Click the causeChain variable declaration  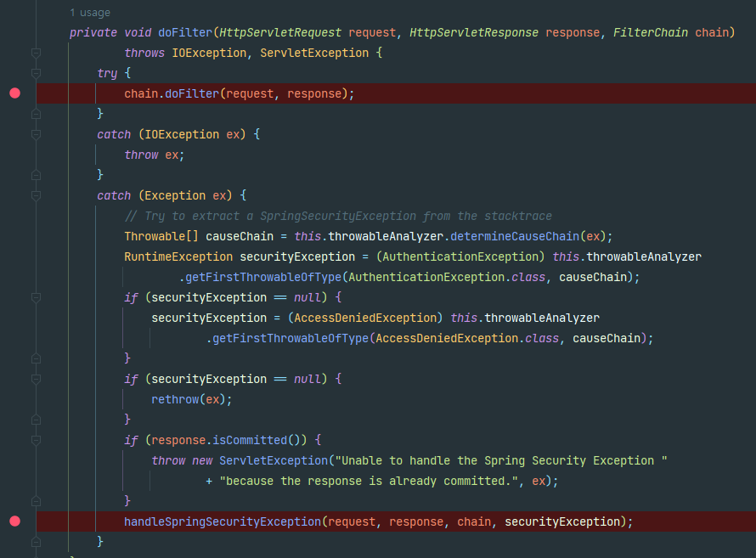pyautogui.click(x=240, y=236)
